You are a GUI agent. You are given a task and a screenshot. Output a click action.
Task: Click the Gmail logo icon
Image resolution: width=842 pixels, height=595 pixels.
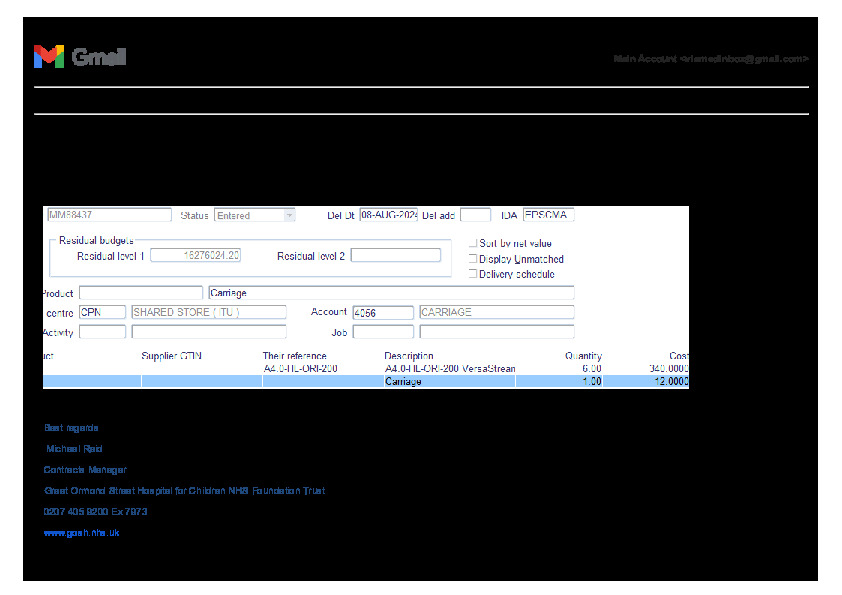tap(49, 57)
